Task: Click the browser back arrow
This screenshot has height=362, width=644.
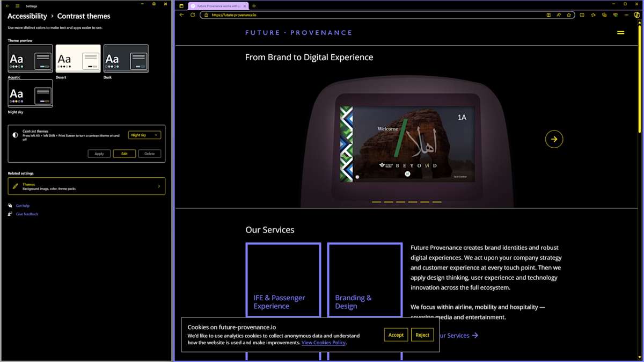Action: [181, 15]
